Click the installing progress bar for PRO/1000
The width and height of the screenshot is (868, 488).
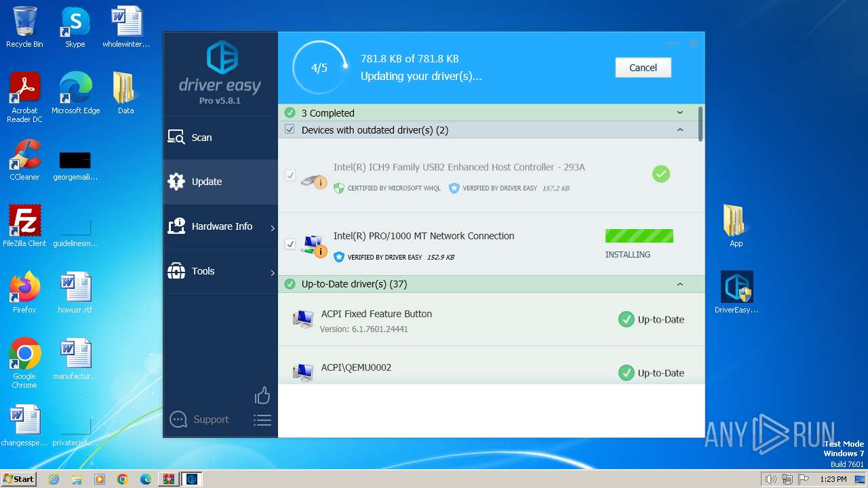pos(639,236)
